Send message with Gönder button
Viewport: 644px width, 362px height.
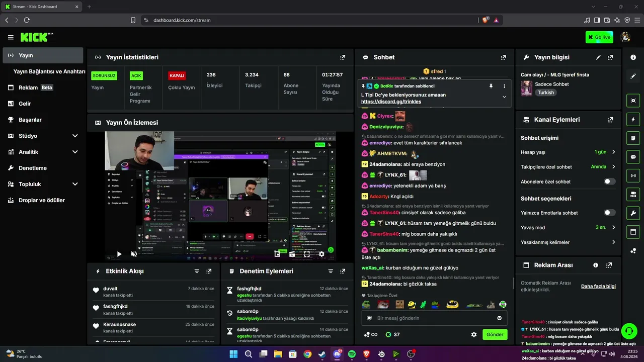pyautogui.click(x=495, y=334)
